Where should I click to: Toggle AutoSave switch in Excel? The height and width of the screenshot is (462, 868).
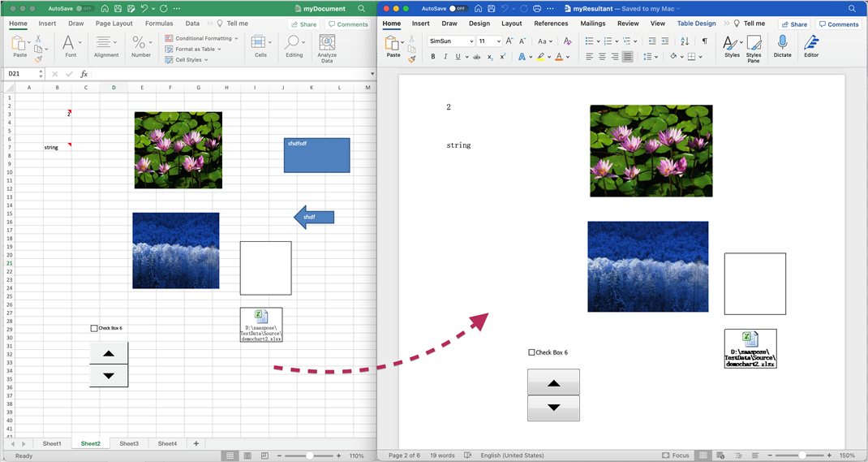(84, 8)
